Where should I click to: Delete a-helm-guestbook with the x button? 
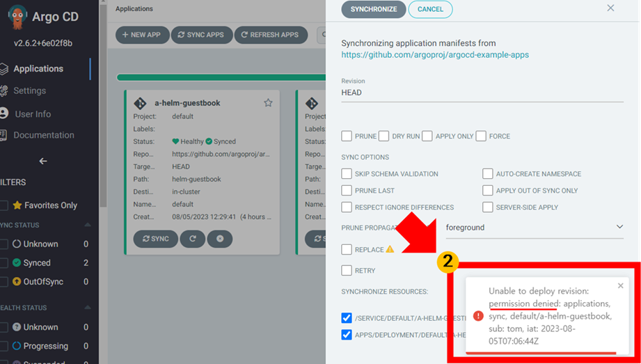point(220,239)
